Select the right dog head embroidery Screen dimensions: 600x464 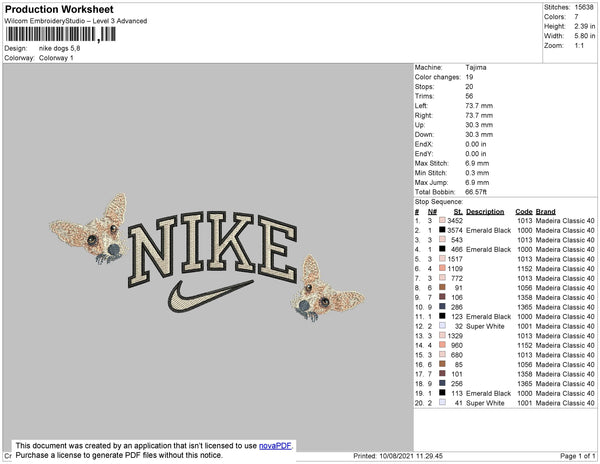328,288
